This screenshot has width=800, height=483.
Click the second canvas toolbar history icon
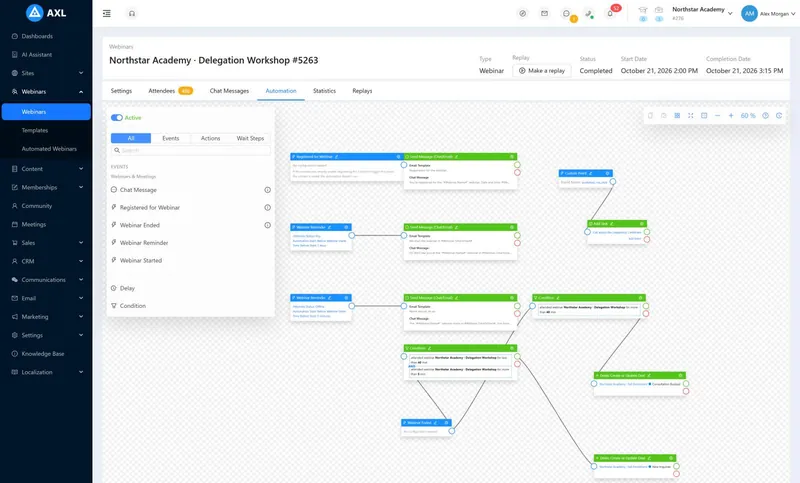tap(664, 116)
